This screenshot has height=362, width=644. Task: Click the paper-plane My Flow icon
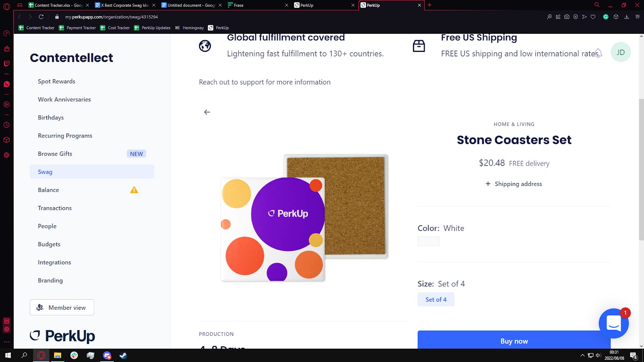click(584, 17)
